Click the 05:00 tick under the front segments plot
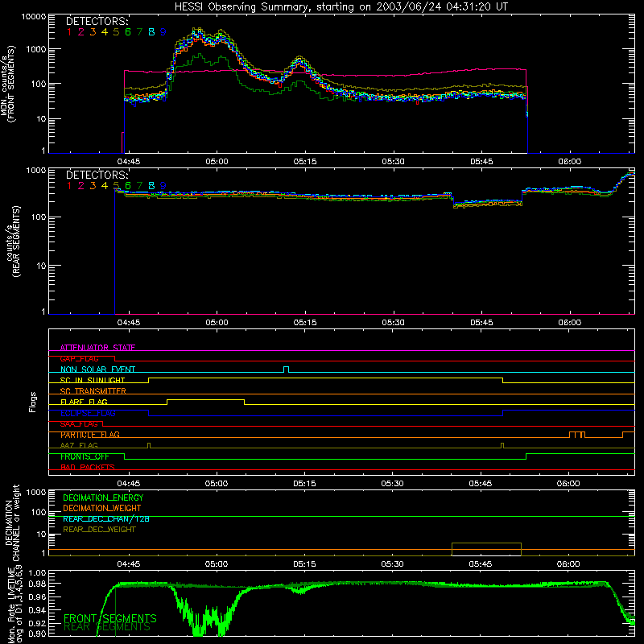This screenshot has height=644, width=644. point(217,162)
